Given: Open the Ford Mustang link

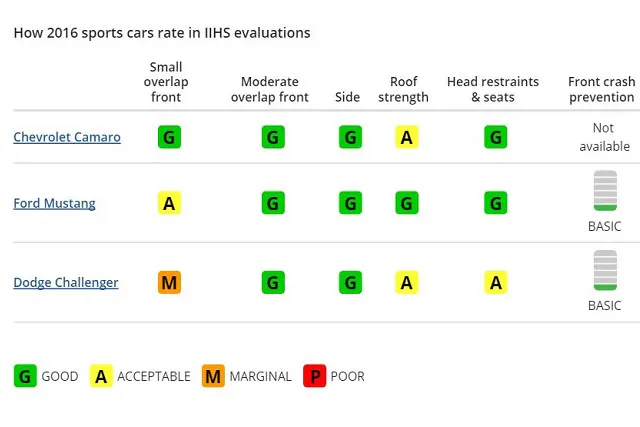Looking at the screenshot, I should click(55, 203).
